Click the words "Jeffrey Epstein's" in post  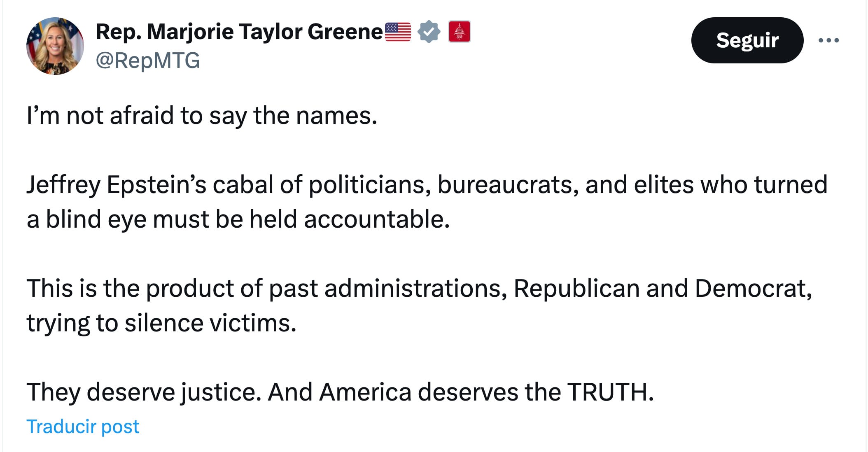117,185
